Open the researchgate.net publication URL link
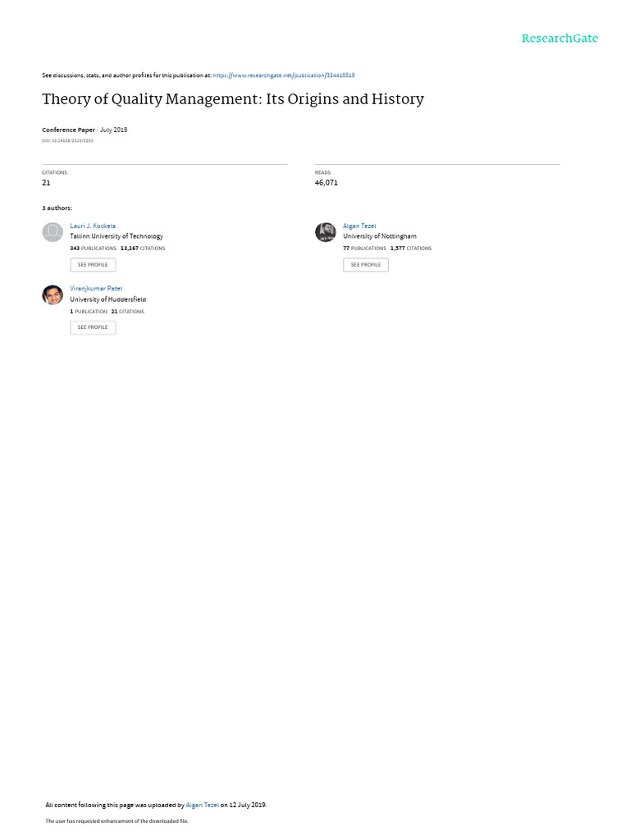 point(284,75)
